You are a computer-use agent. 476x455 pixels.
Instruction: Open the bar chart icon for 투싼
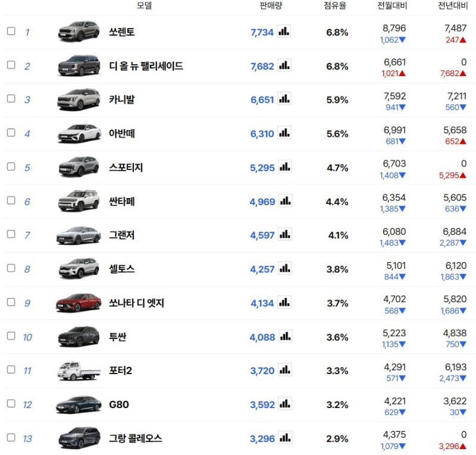284,337
